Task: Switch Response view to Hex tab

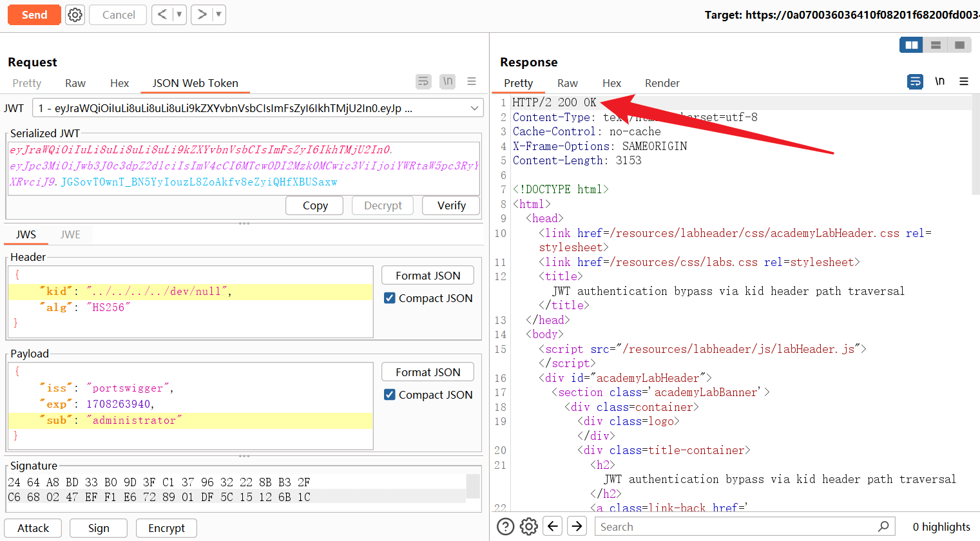Action: (x=611, y=83)
